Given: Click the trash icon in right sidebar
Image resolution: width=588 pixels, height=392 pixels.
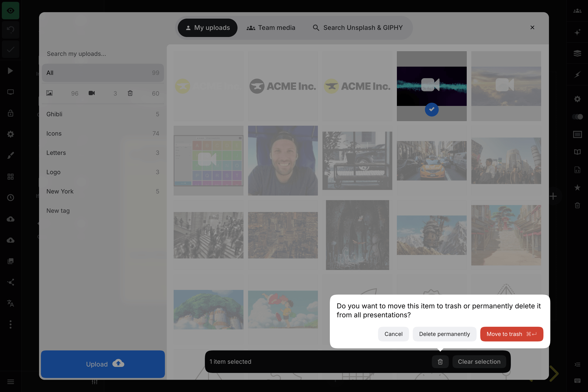Looking at the screenshot, I should (x=577, y=205).
